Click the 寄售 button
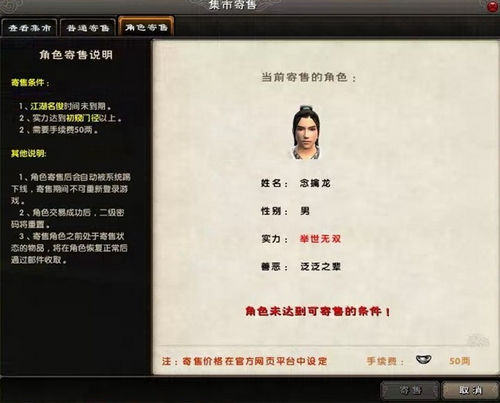This screenshot has height=403, width=500. click(x=410, y=390)
